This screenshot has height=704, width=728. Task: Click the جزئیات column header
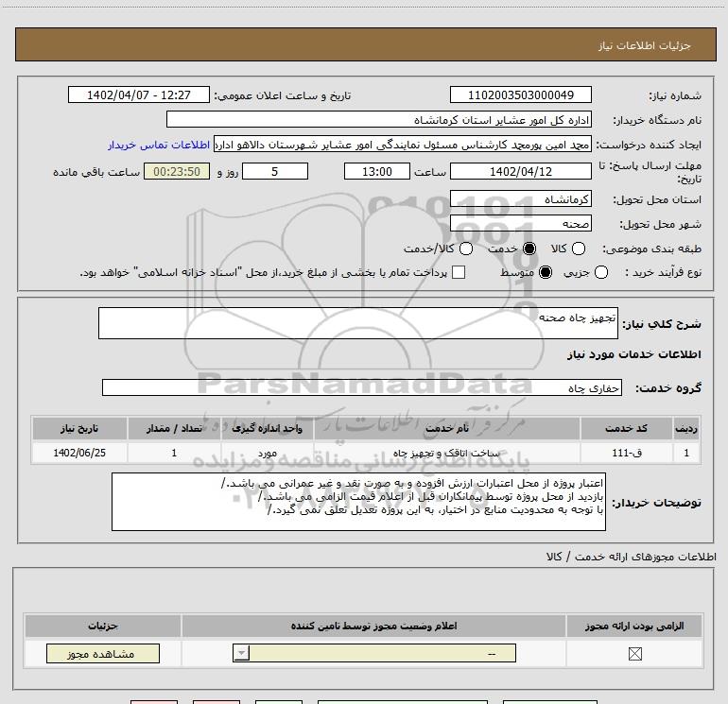pyautogui.click(x=103, y=626)
